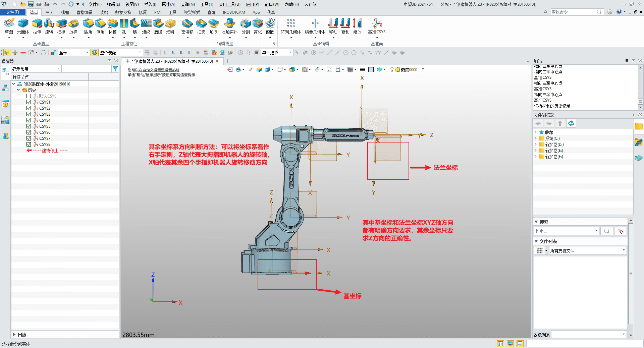Choose the 拉伸 extrude tool
This screenshot has height=348, width=644.
click(37, 26)
